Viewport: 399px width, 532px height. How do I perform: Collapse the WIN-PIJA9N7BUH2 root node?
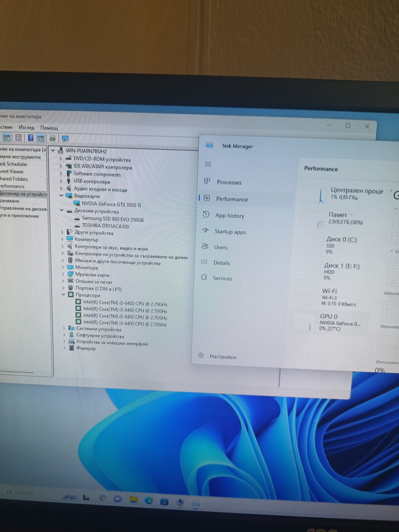(53, 151)
